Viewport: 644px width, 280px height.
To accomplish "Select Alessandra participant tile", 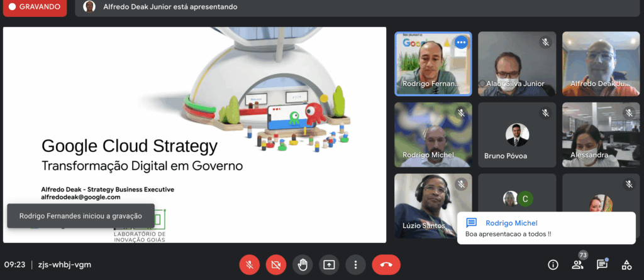I will (x=600, y=134).
